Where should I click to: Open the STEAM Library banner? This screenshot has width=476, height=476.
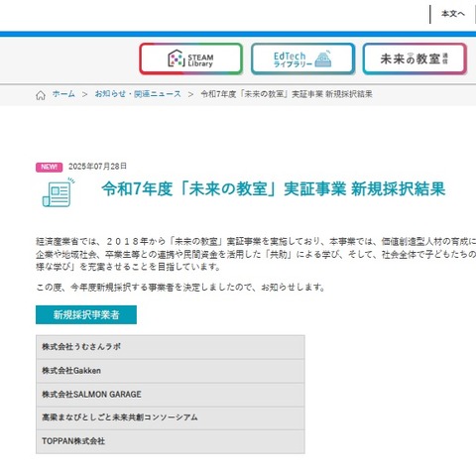tap(191, 59)
